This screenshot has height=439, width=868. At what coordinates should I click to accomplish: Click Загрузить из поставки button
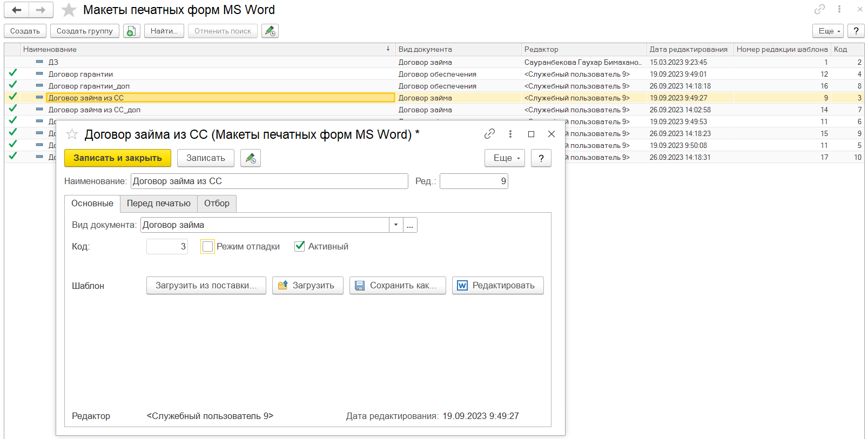(206, 286)
